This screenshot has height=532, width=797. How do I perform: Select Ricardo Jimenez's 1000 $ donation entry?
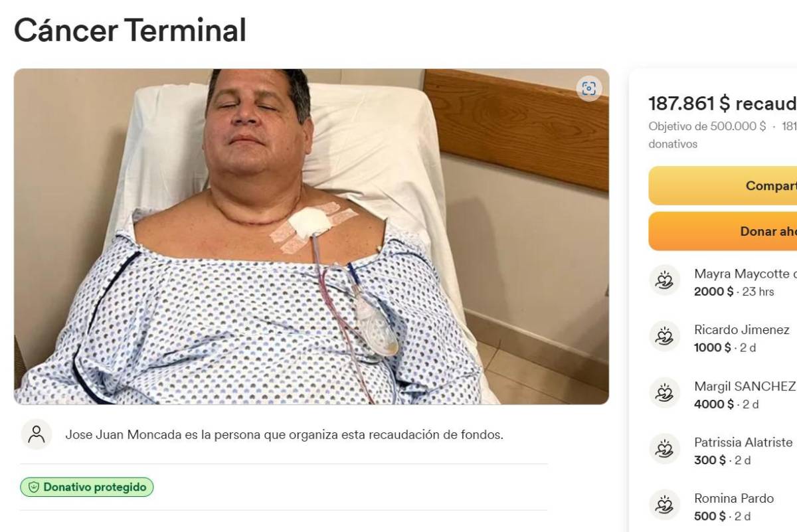713,347
